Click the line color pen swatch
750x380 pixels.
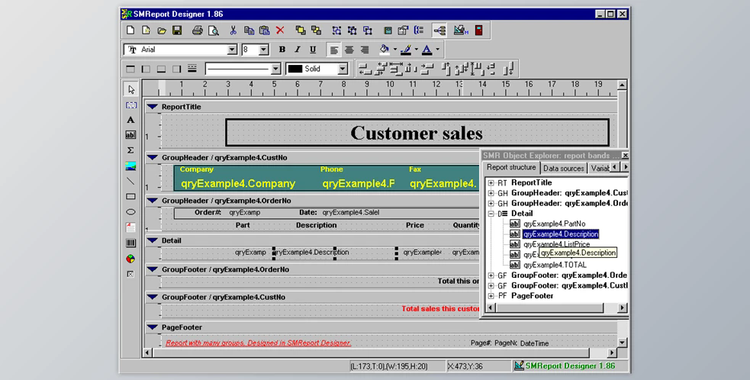pos(406,50)
